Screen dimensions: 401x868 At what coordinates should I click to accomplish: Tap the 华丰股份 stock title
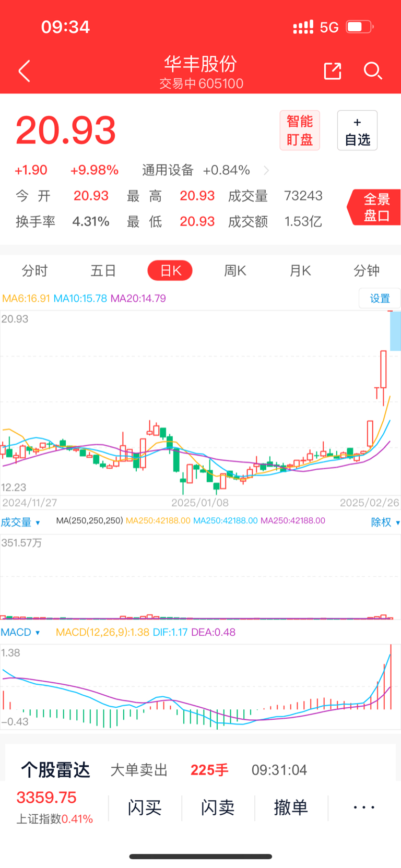point(200,64)
